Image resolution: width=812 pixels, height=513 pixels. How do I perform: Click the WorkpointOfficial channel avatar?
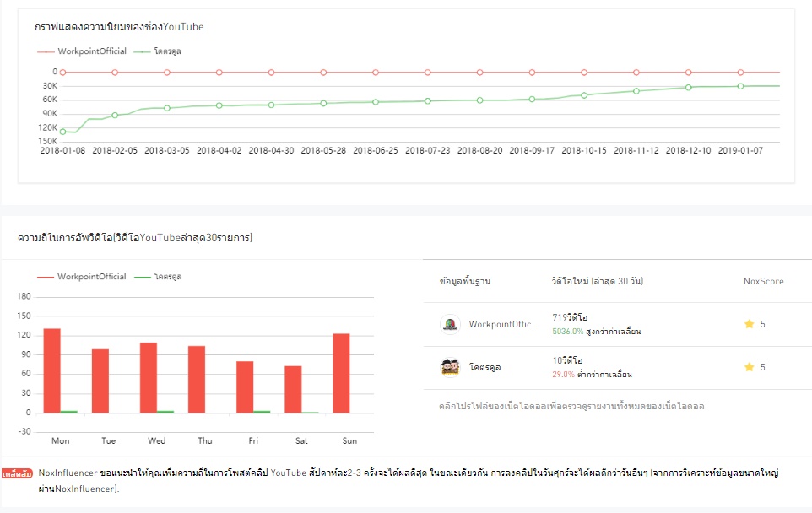point(451,325)
